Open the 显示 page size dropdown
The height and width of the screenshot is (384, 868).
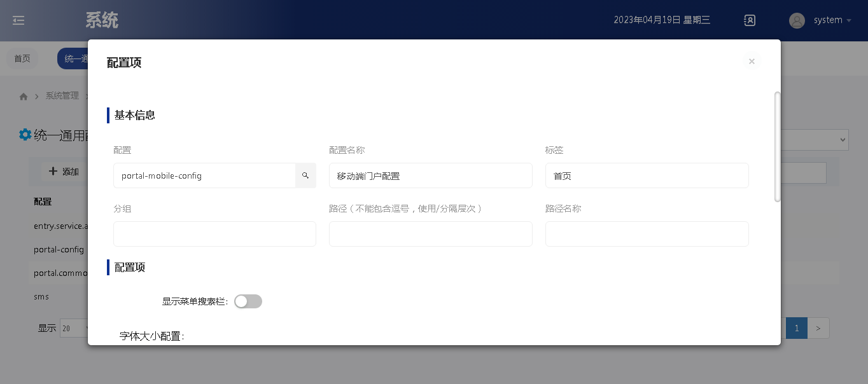pyautogui.click(x=74, y=328)
